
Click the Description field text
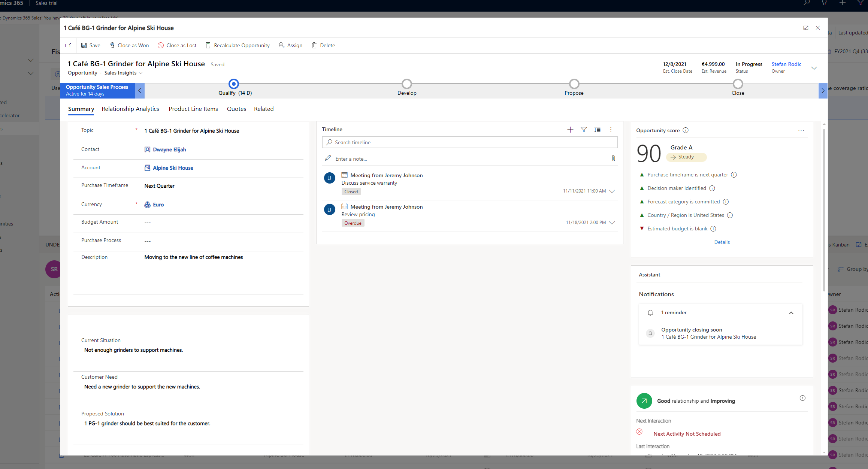point(194,257)
